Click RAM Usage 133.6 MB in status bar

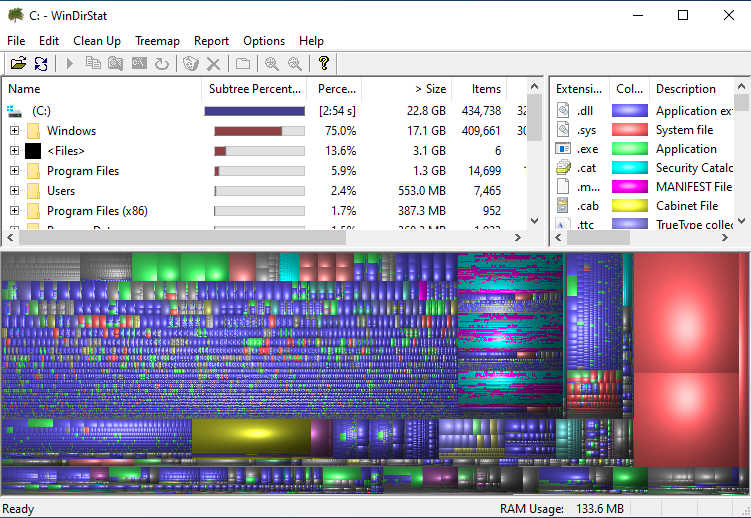562,508
